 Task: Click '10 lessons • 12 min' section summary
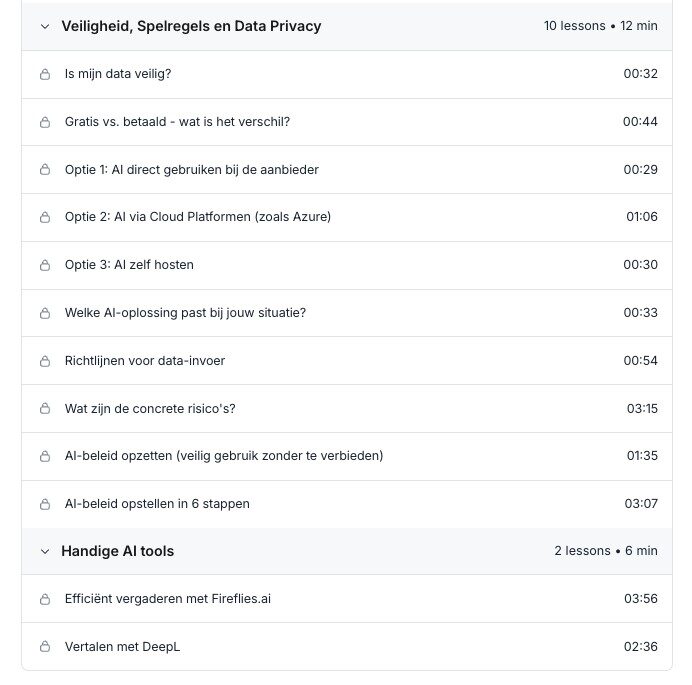click(600, 26)
